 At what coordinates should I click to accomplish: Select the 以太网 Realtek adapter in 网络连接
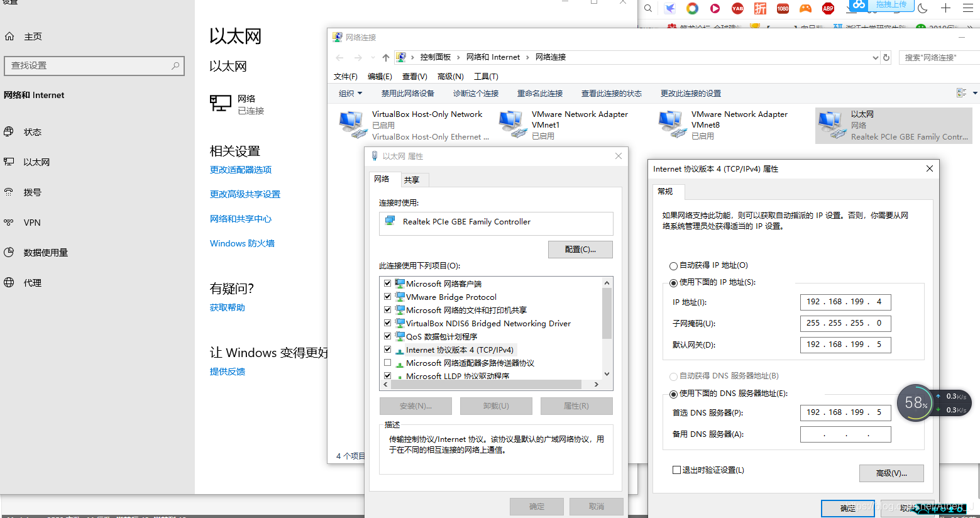pyautogui.click(x=894, y=126)
